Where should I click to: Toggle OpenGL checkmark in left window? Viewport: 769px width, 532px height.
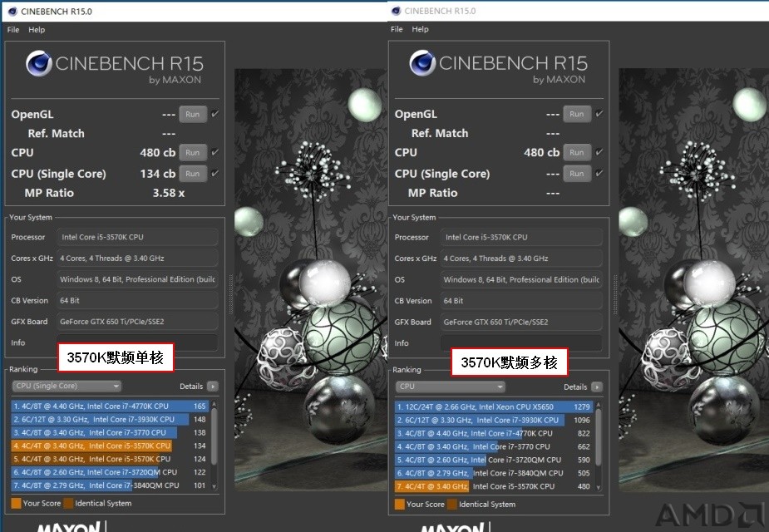[214, 114]
